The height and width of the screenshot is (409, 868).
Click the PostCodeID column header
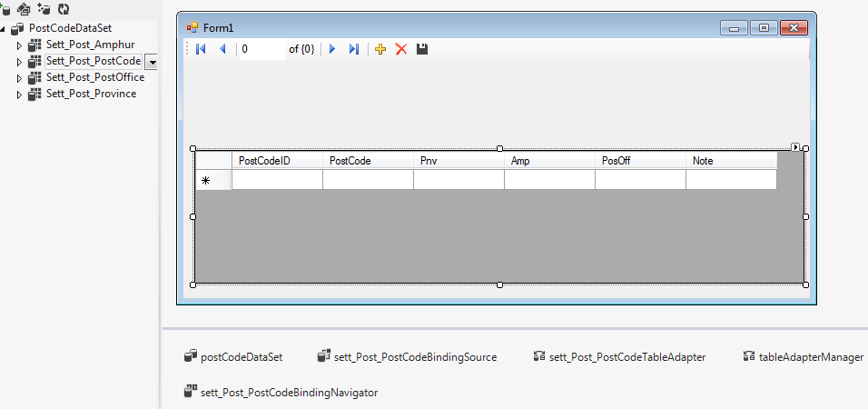[x=277, y=161]
